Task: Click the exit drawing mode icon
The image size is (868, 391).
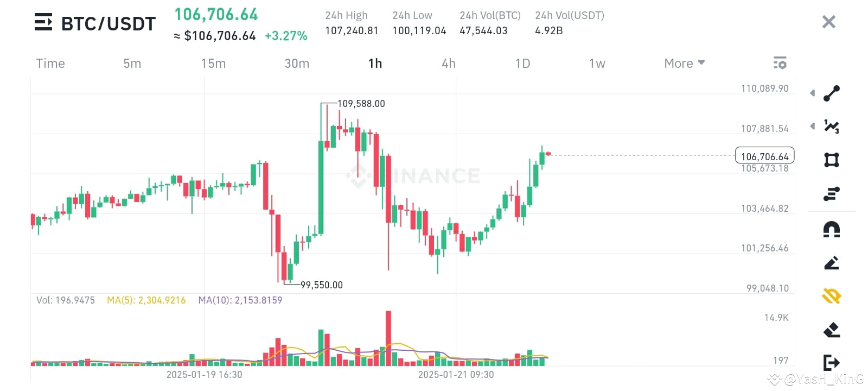Action: (x=831, y=363)
